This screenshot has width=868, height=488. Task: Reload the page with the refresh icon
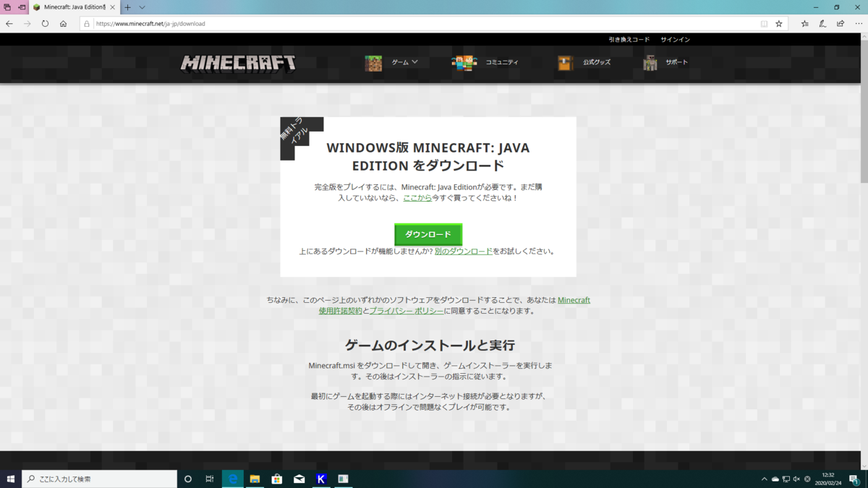45,23
